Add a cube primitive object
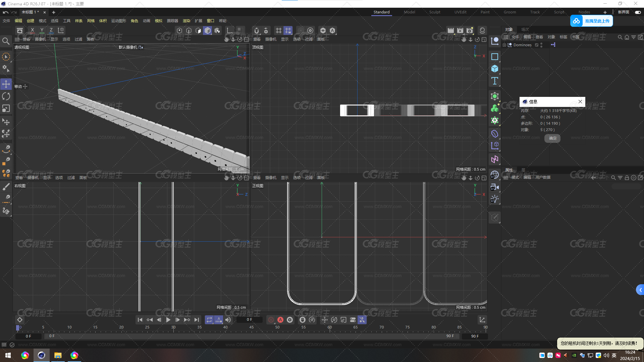 pyautogui.click(x=495, y=69)
